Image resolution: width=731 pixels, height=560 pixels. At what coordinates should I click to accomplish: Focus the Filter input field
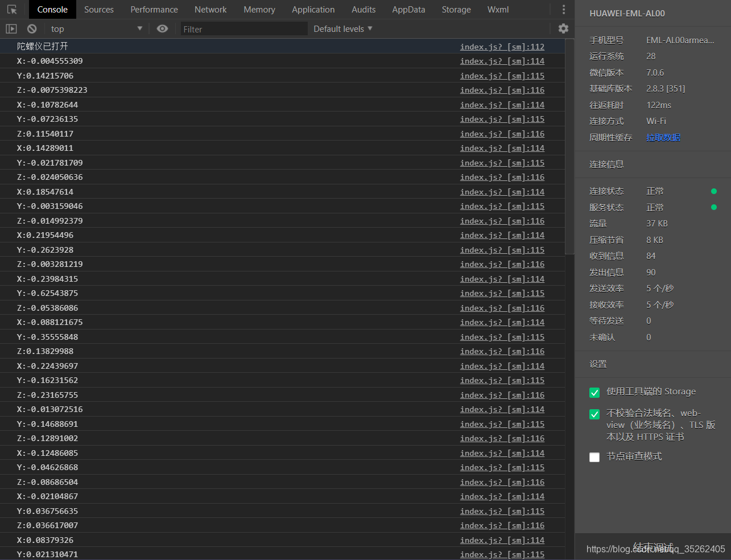(x=244, y=29)
